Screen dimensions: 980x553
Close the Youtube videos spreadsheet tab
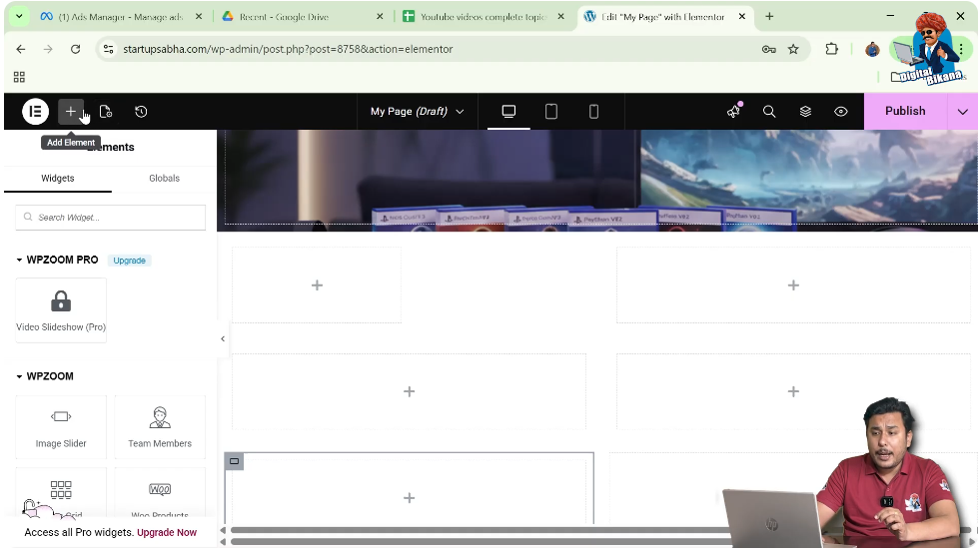(x=560, y=17)
